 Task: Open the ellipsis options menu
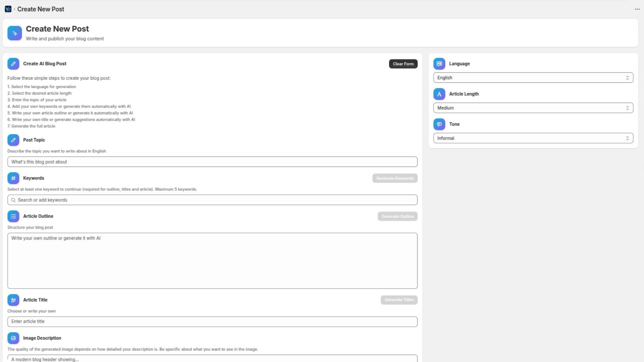637,9
